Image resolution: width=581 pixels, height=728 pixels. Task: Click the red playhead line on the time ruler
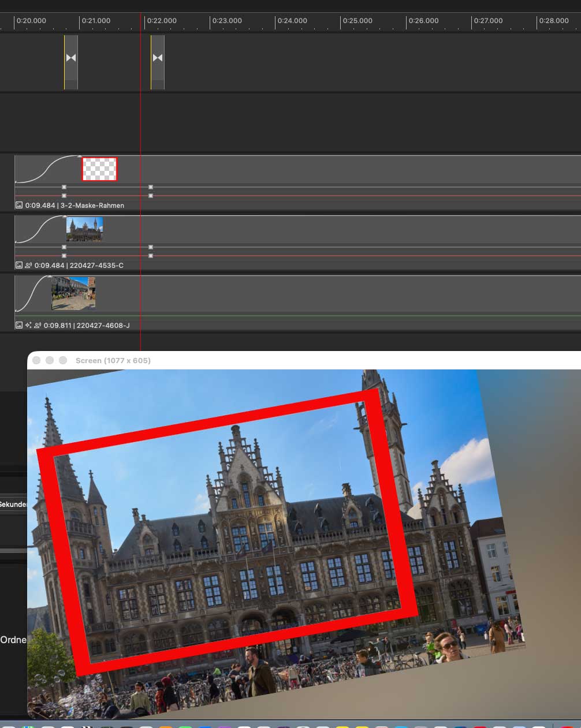(x=141, y=21)
